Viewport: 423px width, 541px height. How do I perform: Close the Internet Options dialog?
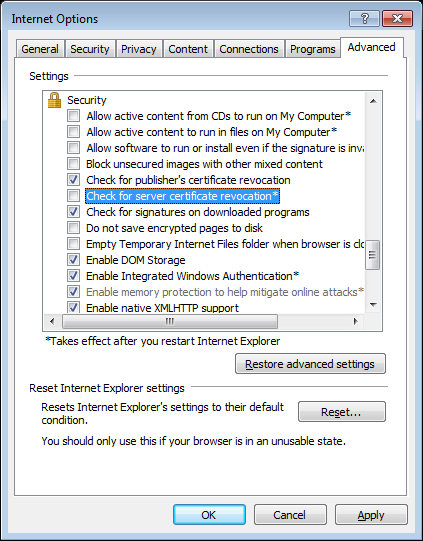click(397, 19)
